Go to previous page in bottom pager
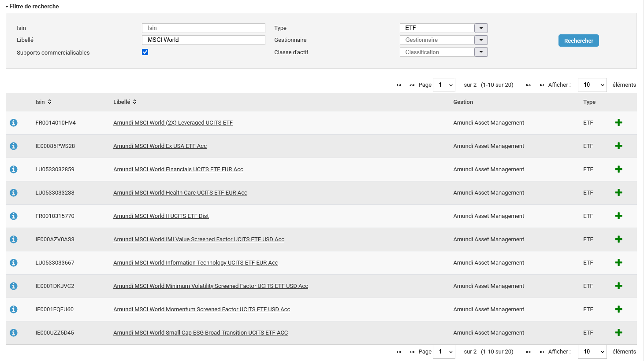 tap(412, 352)
